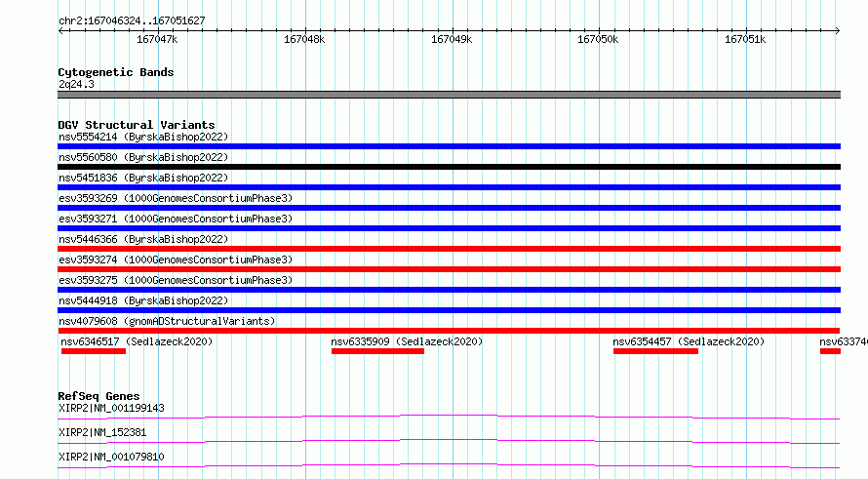Click the 167048k ruler label
The height and width of the screenshot is (479, 868).
click(304, 39)
